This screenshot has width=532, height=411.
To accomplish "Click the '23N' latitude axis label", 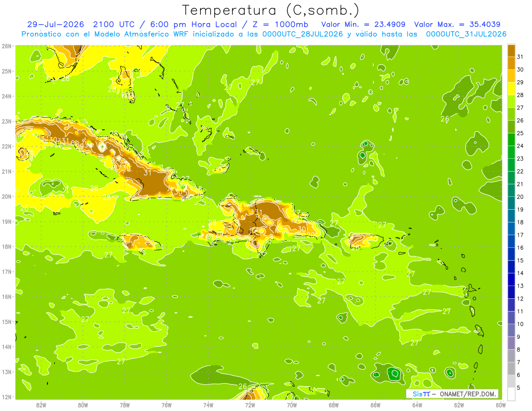I will [6, 121].
